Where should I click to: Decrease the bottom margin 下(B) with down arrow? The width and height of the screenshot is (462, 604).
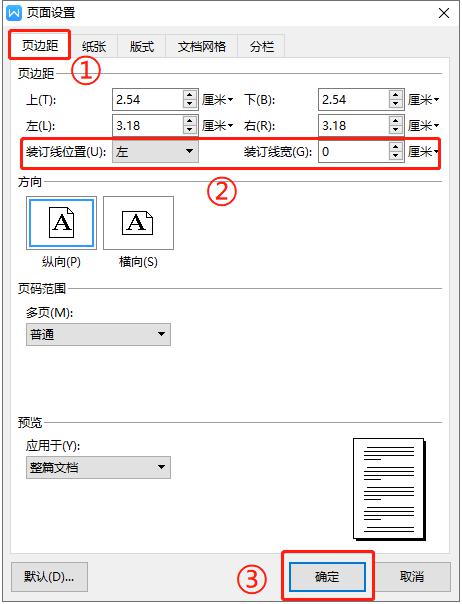[395, 104]
